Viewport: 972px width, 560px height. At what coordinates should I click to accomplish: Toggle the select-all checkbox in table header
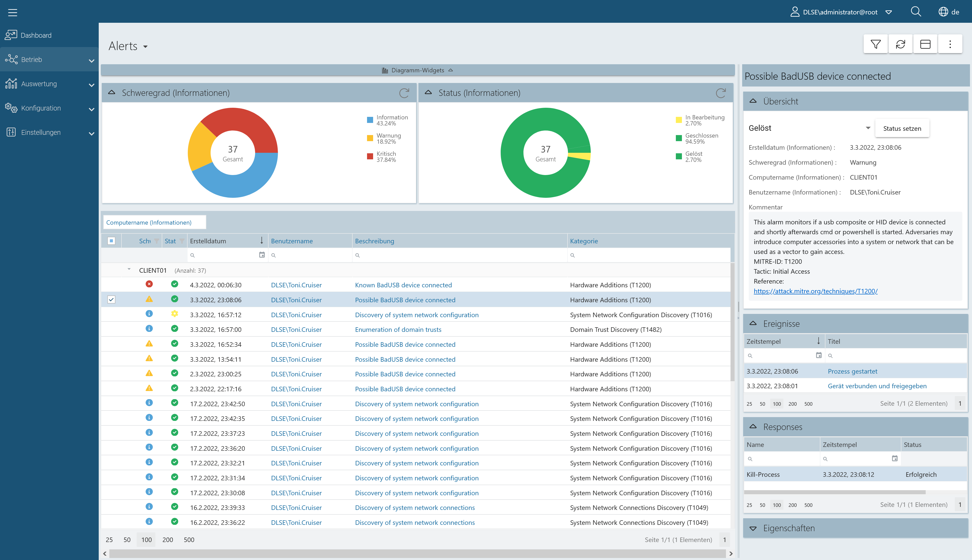click(111, 241)
